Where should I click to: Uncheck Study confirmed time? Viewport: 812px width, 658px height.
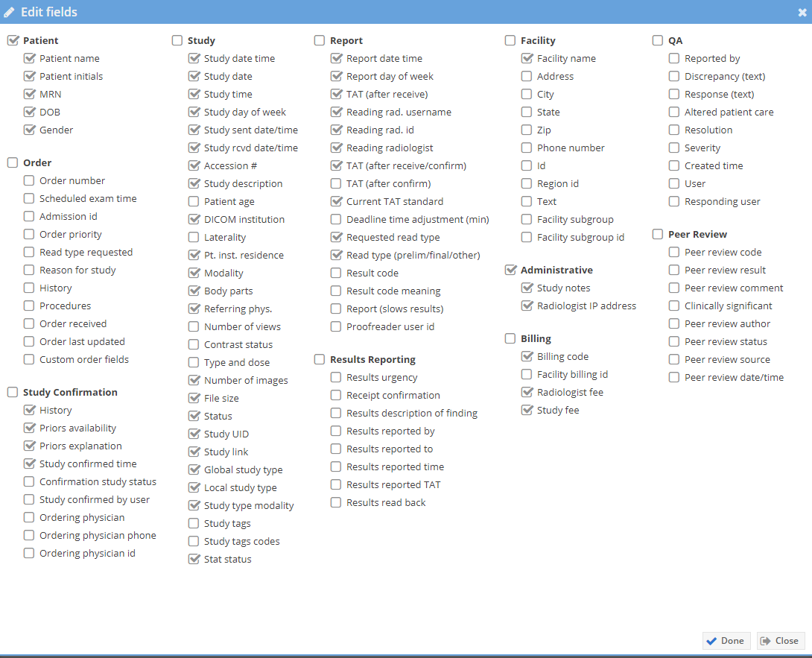30,464
